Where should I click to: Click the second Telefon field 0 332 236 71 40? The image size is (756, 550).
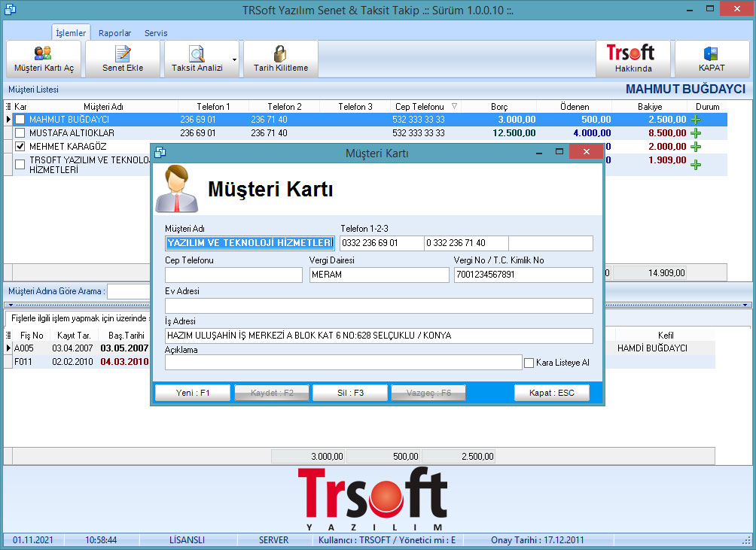pos(466,243)
